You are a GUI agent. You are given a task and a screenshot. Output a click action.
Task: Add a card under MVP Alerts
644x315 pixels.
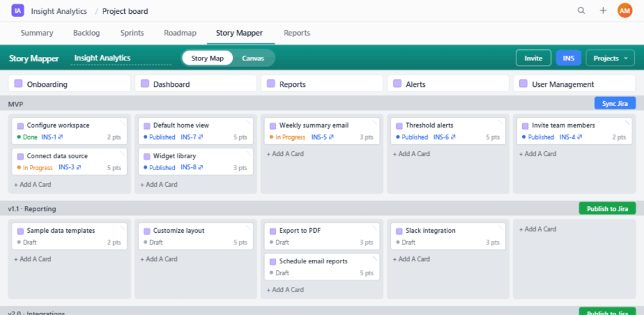point(412,154)
